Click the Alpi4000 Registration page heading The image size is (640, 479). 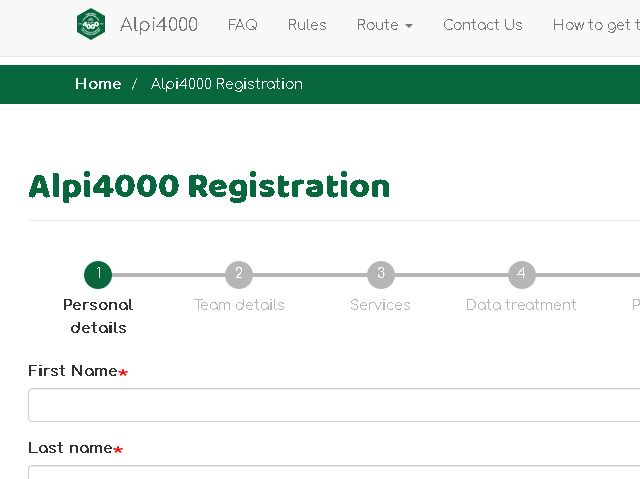pyautogui.click(x=209, y=186)
